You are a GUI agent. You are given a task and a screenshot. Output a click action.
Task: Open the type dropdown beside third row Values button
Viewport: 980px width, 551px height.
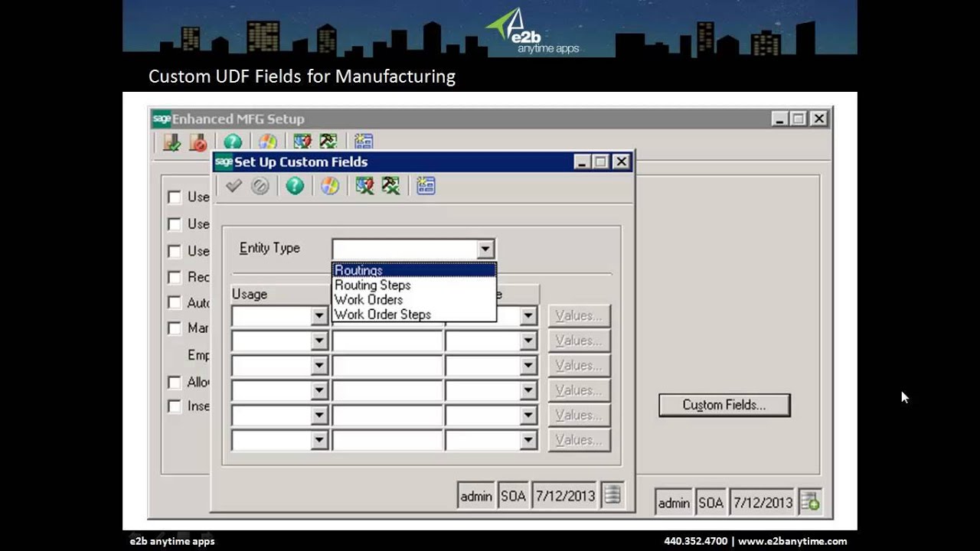[528, 366]
